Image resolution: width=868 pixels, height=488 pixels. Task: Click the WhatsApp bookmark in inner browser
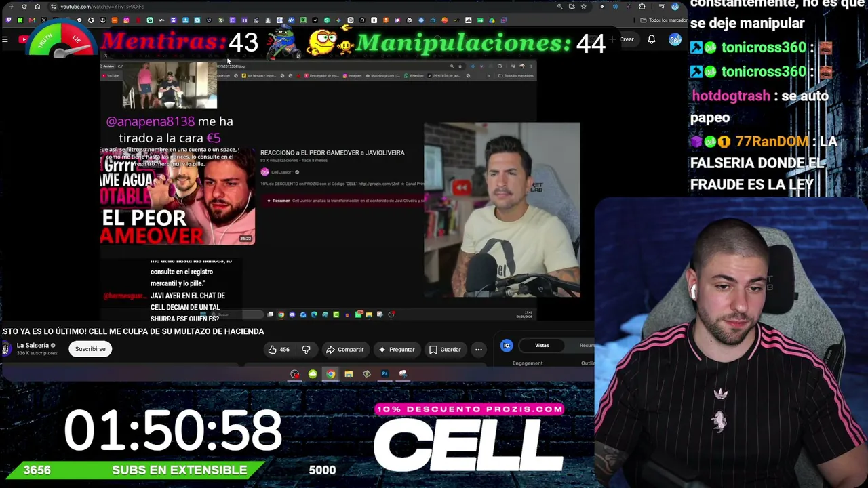pos(414,75)
